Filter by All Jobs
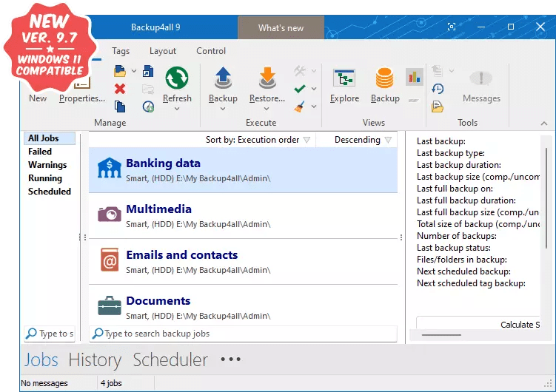The height and width of the screenshot is (392, 556). pos(50,138)
